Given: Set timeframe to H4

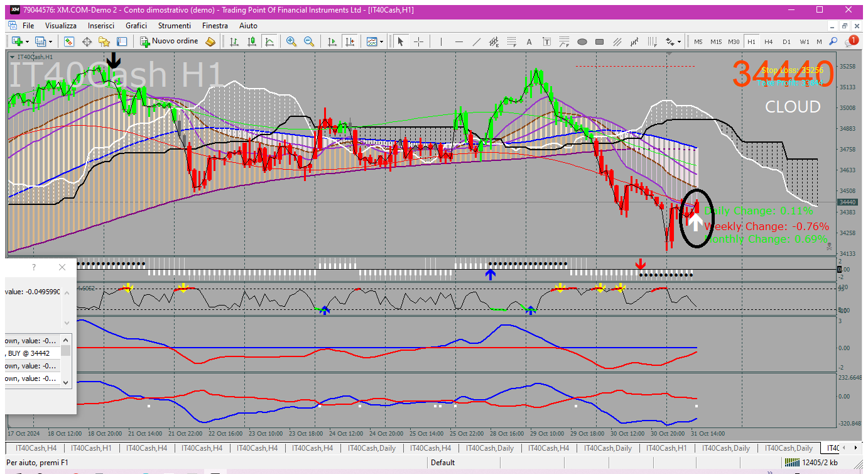Looking at the screenshot, I should pyautogui.click(x=769, y=41).
